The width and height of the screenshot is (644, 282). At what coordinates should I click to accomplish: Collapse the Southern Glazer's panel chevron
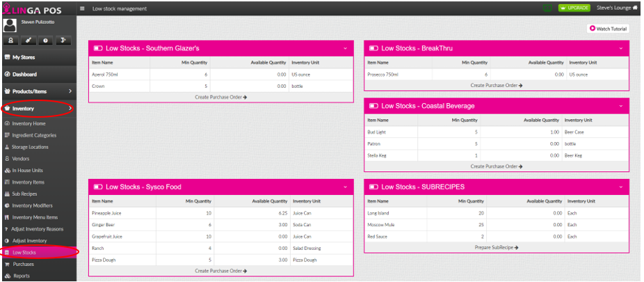tap(346, 48)
